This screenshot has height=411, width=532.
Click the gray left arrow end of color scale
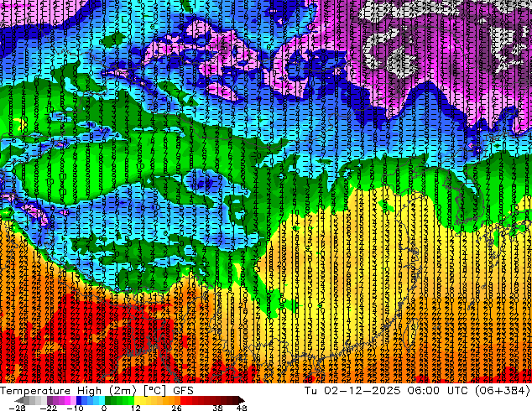(x=19, y=400)
